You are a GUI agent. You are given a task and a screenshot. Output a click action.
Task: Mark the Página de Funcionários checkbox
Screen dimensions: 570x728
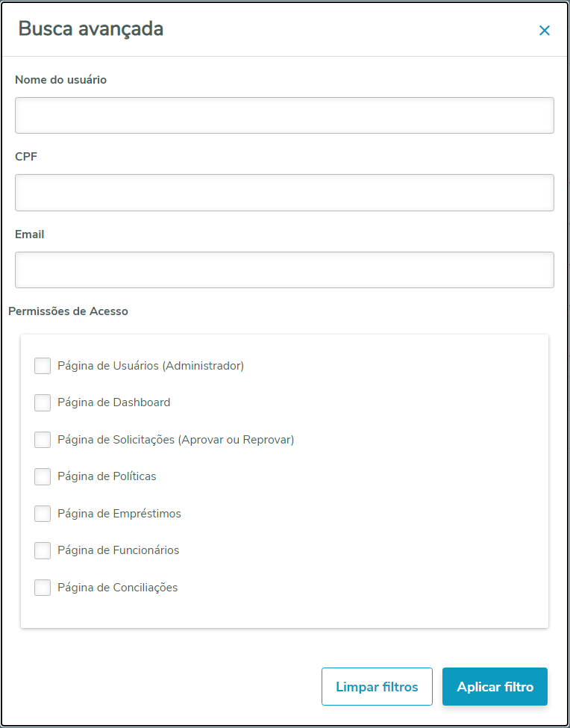(43, 550)
